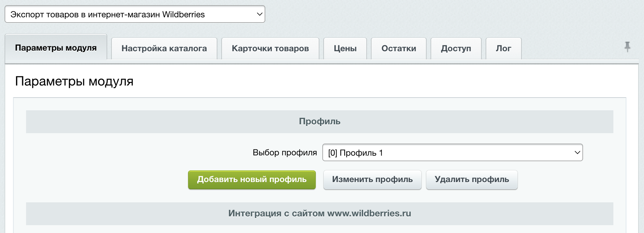Select the Цены tab
Image resolution: width=644 pixels, height=233 pixels.
coord(345,49)
